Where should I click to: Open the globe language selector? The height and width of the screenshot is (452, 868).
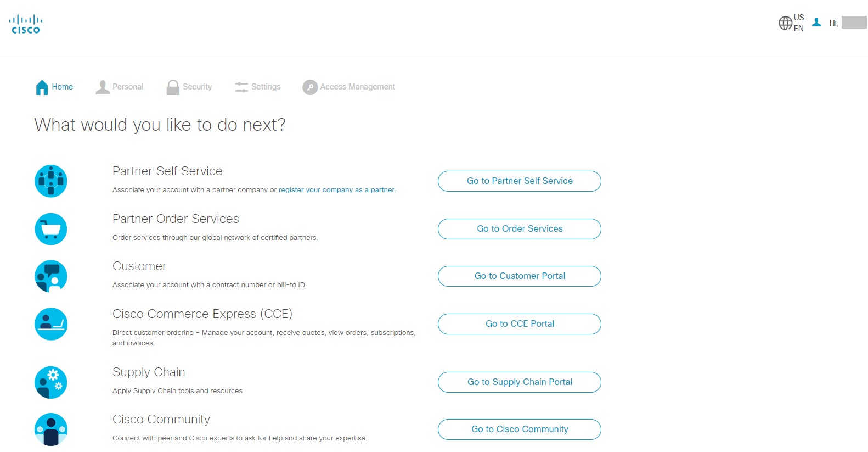(786, 23)
